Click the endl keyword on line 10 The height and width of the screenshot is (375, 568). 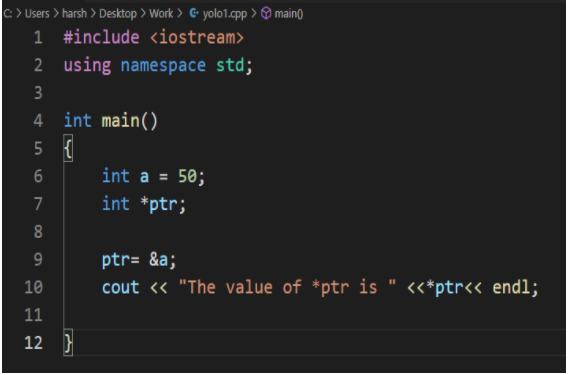coord(510,287)
